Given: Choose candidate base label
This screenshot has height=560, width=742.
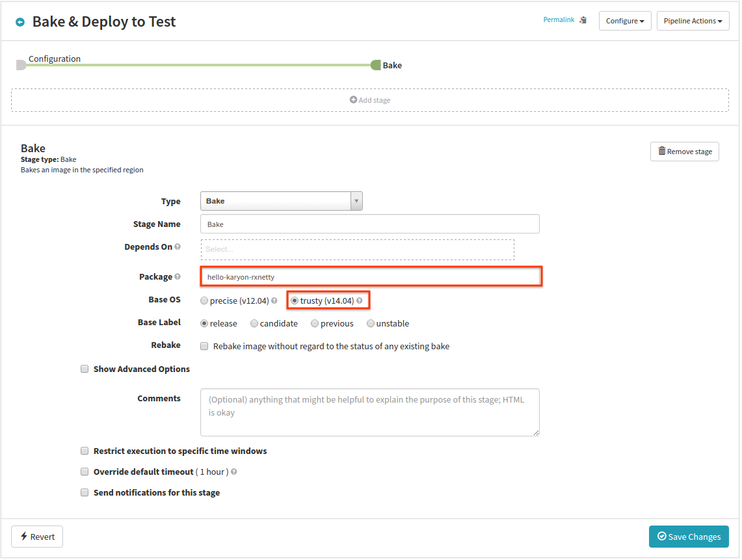Looking at the screenshot, I should point(254,323).
